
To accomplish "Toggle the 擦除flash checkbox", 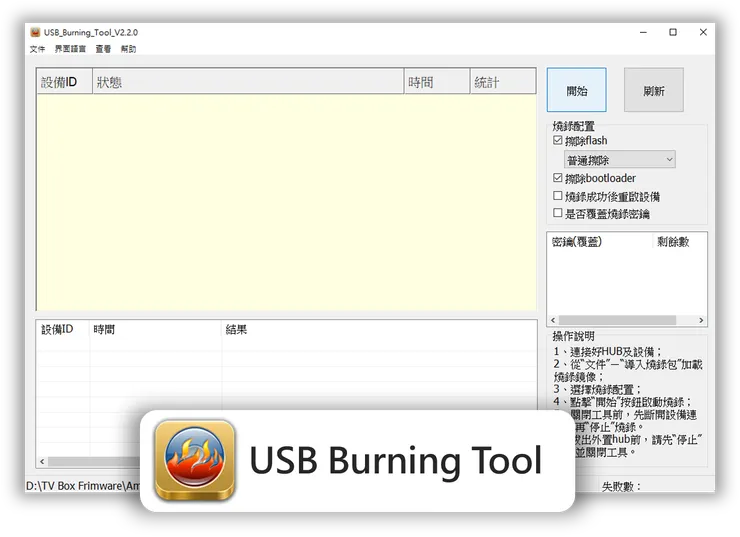I will click(557, 141).
